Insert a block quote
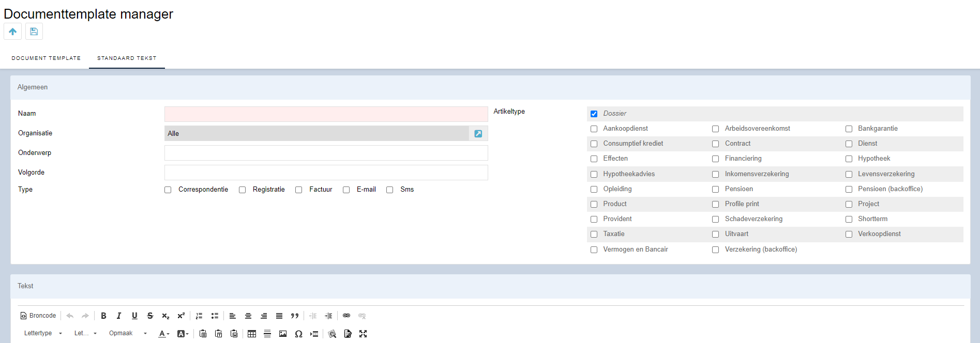980x343 pixels. 295,316
